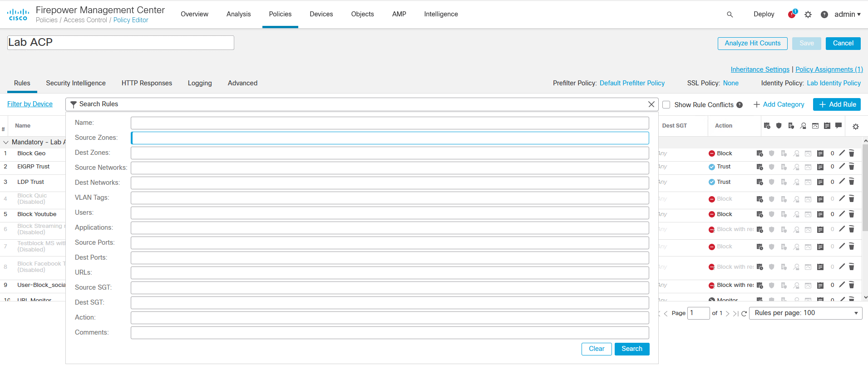Click the logging icon for EIGRP Trust rule
The width and height of the screenshot is (868, 375).
tap(820, 167)
